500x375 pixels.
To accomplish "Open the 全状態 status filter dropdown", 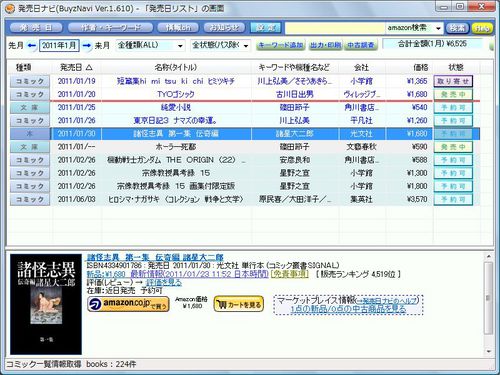I will click(220, 45).
